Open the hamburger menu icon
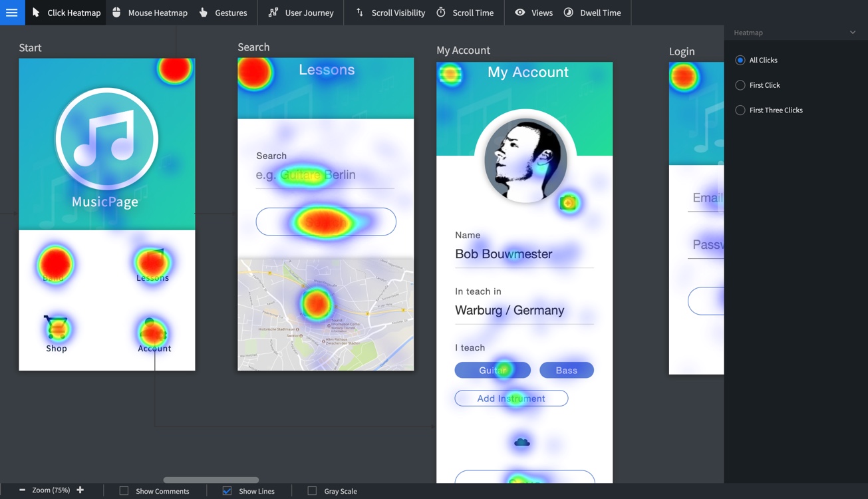This screenshot has width=868, height=499. [x=12, y=13]
